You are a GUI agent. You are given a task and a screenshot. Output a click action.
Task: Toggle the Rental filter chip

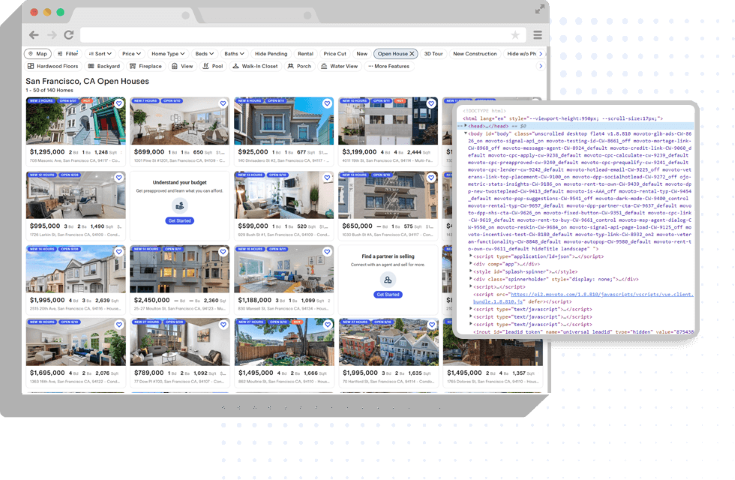(x=305, y=54)
